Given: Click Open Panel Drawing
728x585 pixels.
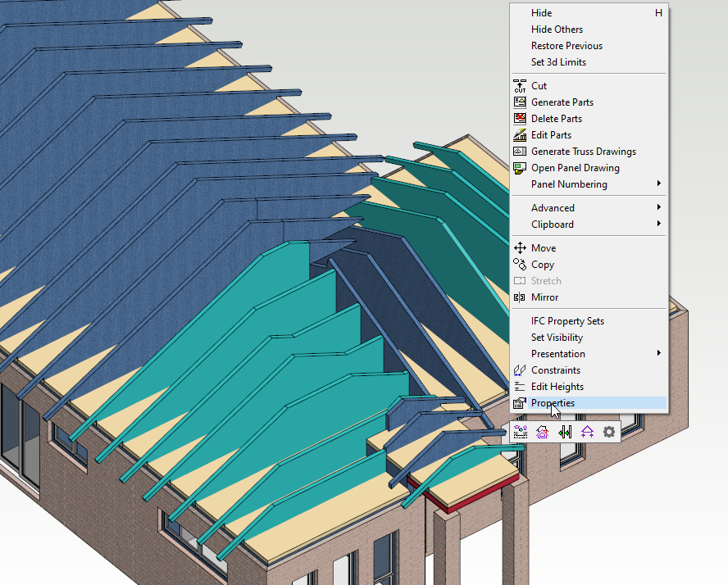Looking at the screenshot, I should click(x=575, y=168).
